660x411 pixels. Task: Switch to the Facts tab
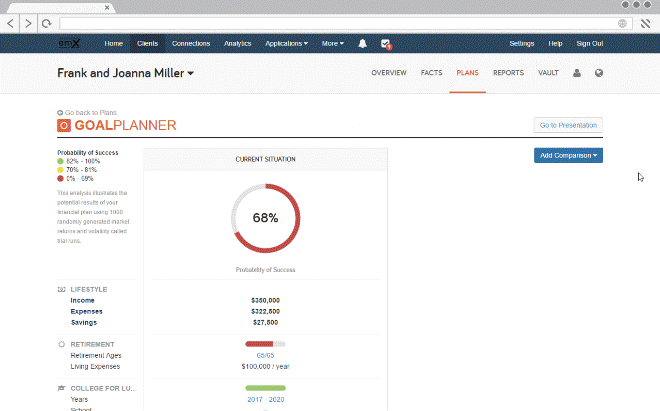(431, 73)
